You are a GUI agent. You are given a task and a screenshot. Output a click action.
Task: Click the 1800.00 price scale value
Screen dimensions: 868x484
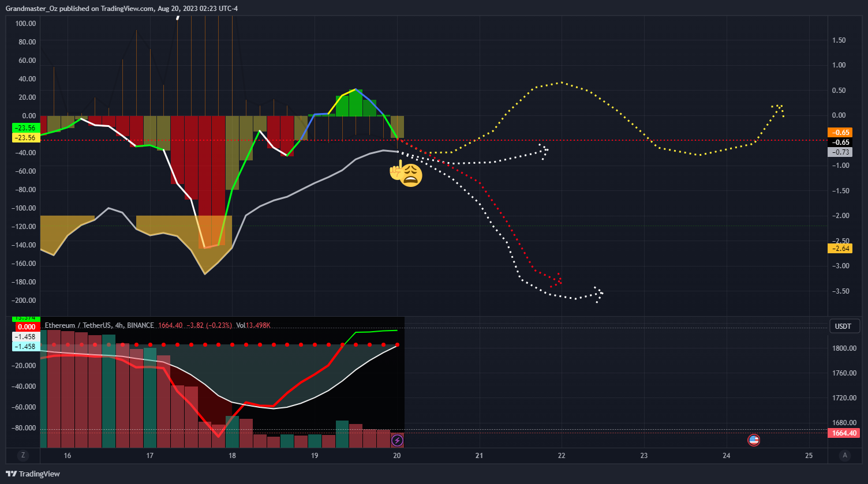click(x=844, y=348)
